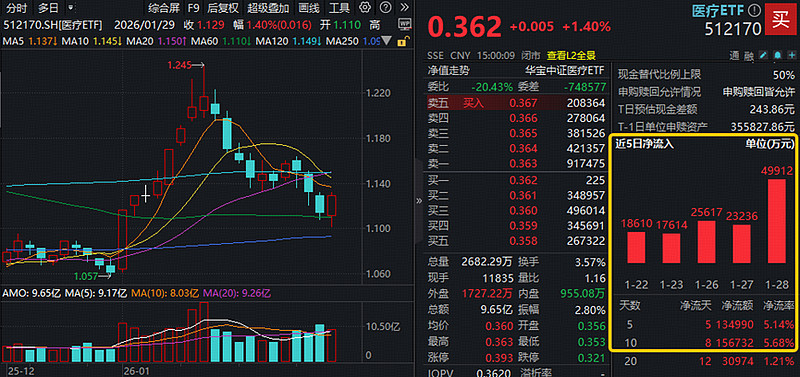Image resolution: width=800 pixels, height=377 pixels.
Task: Click the 融 tag icon
Action: [x=748, y=56]
